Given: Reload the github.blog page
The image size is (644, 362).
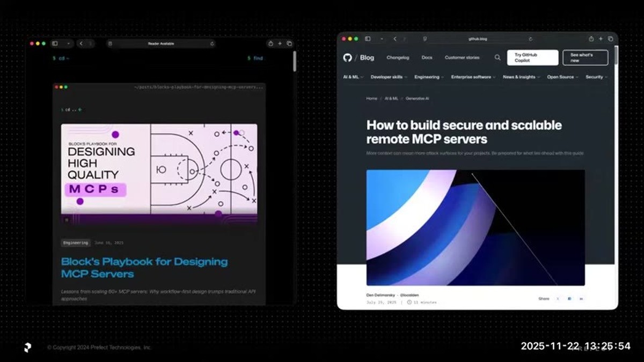Looking at the screenshot, I should [x=531, y=39].
